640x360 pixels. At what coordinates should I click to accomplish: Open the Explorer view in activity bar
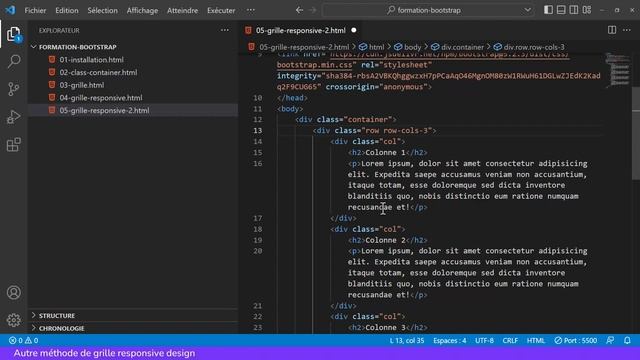(x=13, y=34)
